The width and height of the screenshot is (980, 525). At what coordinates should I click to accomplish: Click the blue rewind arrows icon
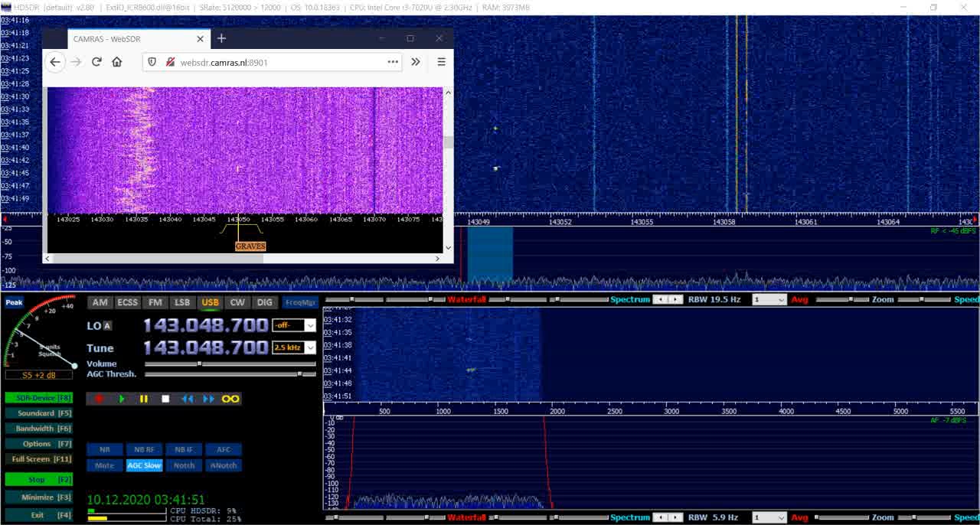point(187,399)
